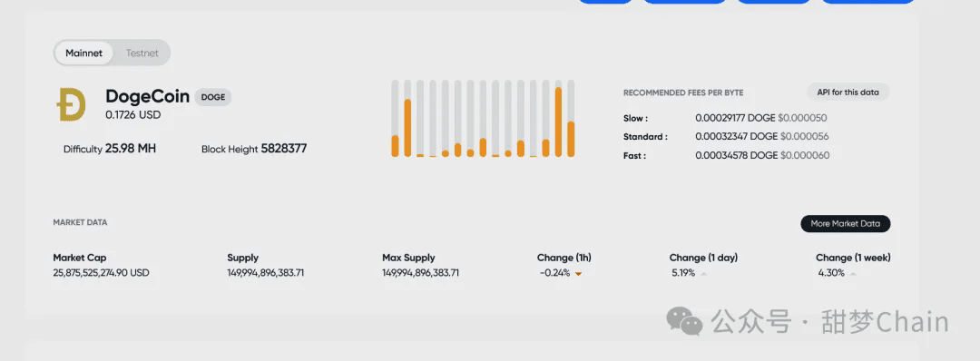980x361 pixels.
Task: Click the Market Cap value in USD
Action: tap(102, 273)
